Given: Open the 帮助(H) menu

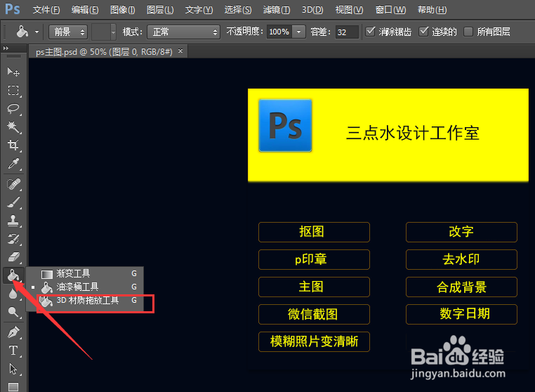Looking at the screenshot, I should click(432, 10).
